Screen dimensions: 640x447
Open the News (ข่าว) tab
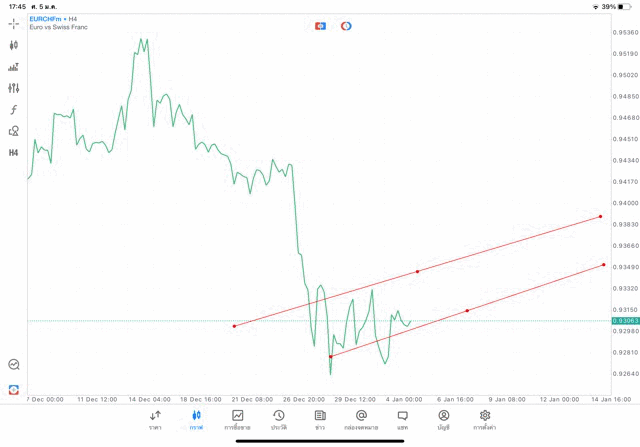click(320, 419)
